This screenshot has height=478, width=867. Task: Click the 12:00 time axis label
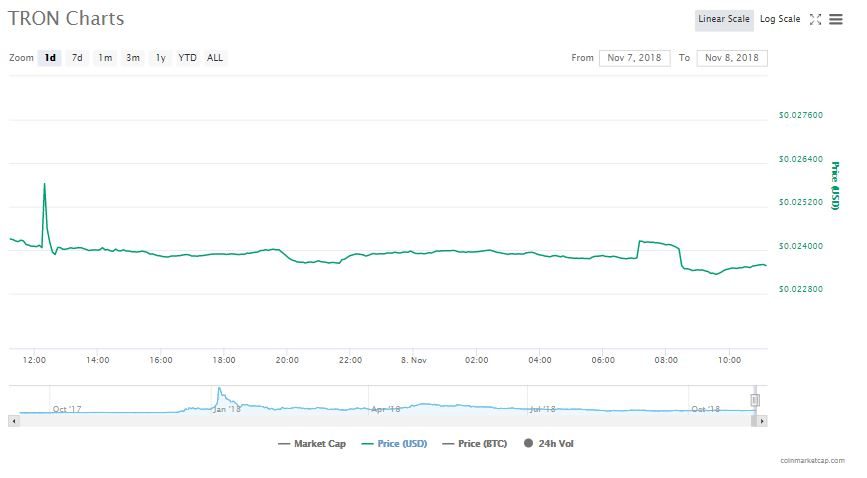34,360
